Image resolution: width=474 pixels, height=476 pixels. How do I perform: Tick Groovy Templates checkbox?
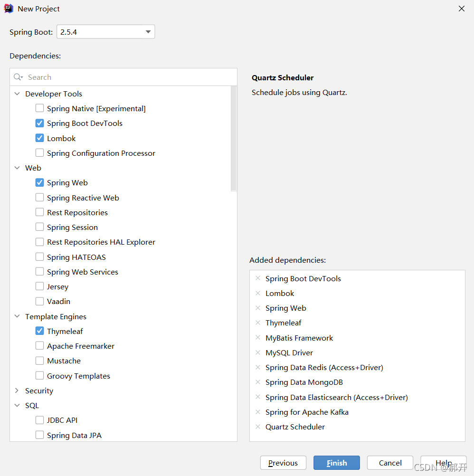39,375
